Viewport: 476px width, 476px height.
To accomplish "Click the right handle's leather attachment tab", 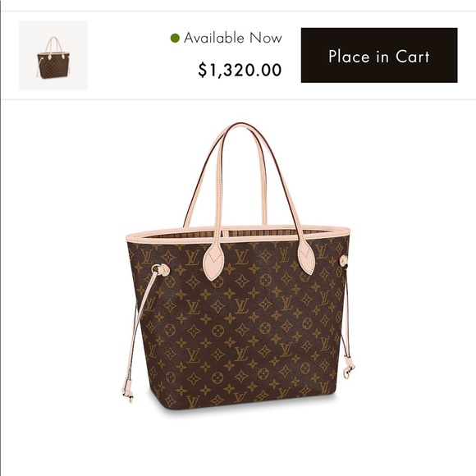I will tap(305, 257).
